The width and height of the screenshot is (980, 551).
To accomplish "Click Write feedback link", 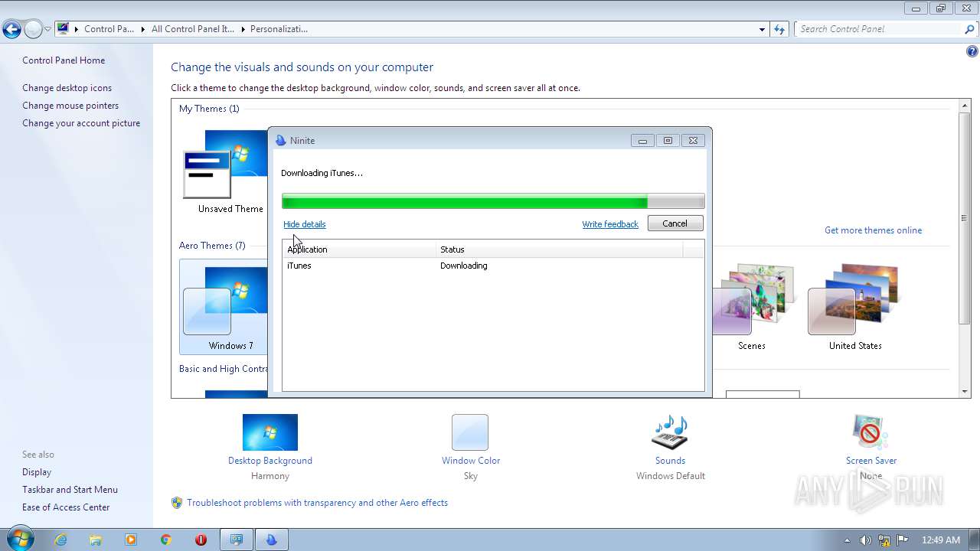I will [x=610, y=224].
